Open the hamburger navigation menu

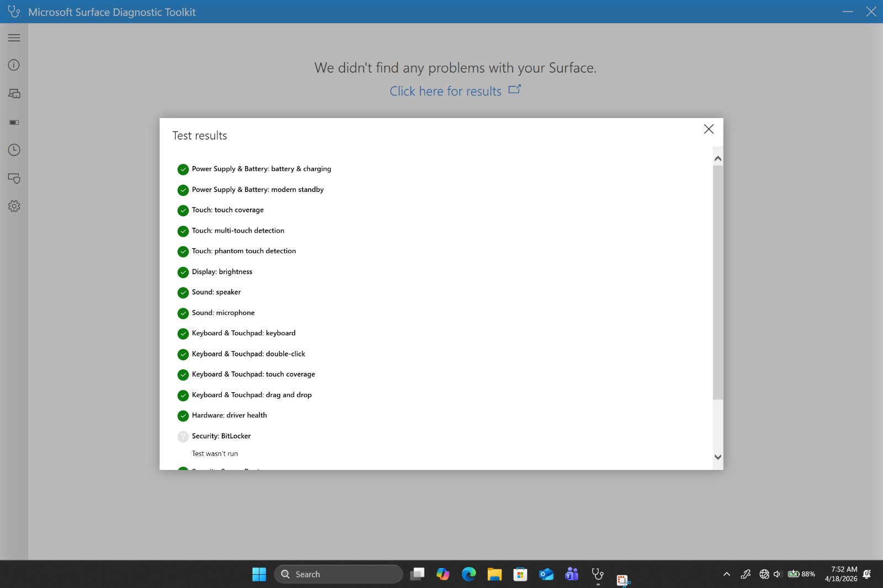click(x=14, y=38)
